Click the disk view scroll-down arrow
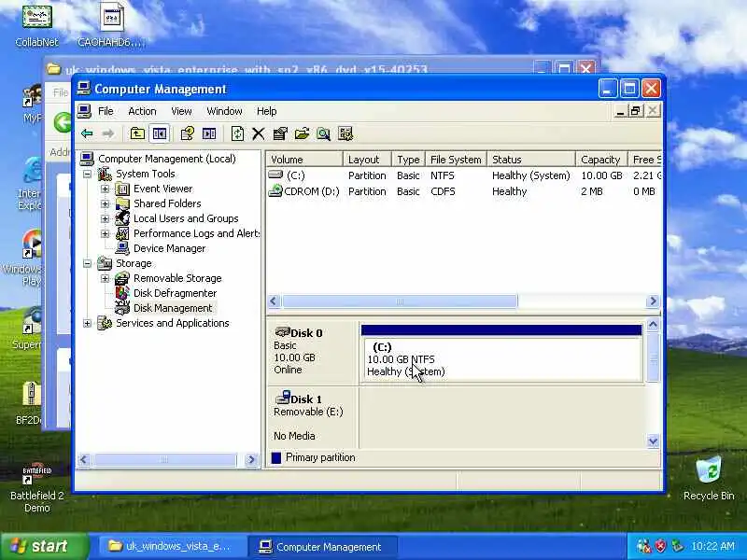Screen dimensions: 747x560 pos(653,441)
